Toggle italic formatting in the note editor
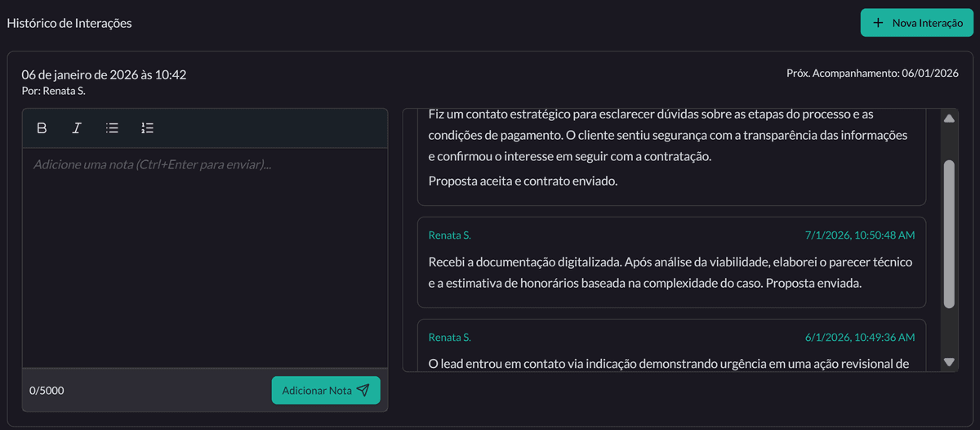 [77, 128]
